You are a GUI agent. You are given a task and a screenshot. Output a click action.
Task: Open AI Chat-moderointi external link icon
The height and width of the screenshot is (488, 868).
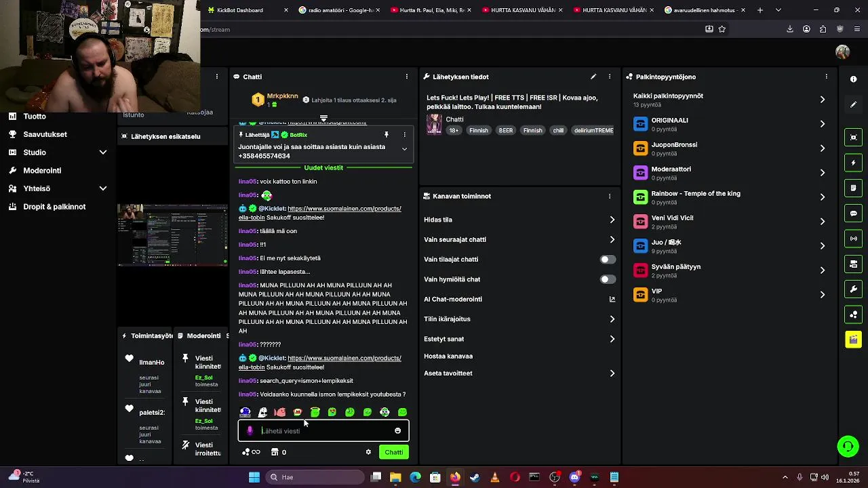tap(612, 299)
